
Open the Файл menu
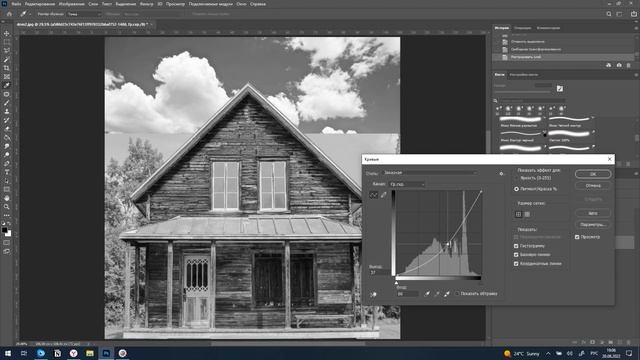coord(16,4)
